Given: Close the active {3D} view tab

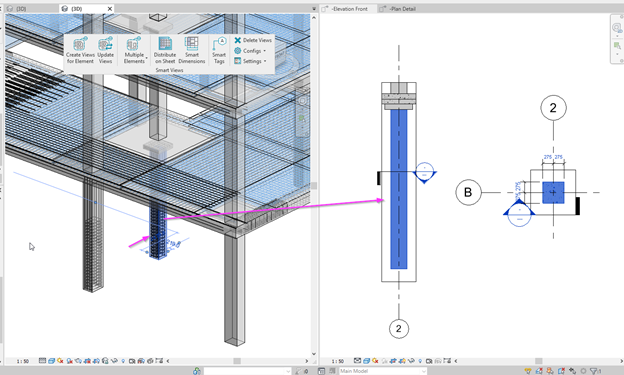Looking at the screenshot, I should [x=110, y=8].
